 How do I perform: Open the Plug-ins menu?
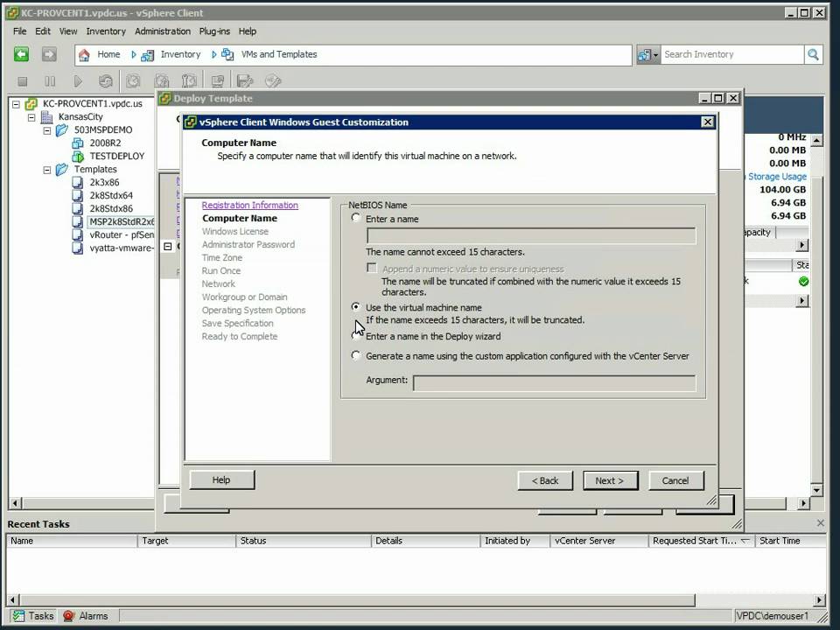tap(214, 31)
